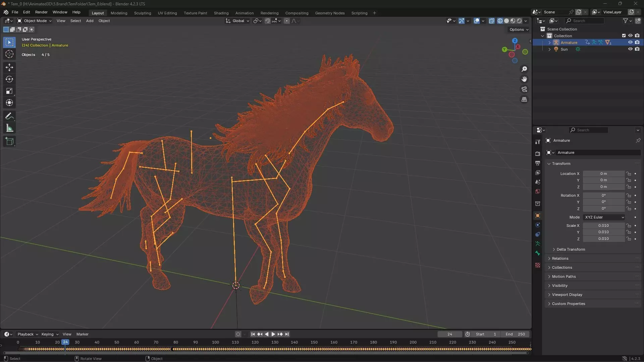Open the Object Mode dropdown

click(34, 21)
